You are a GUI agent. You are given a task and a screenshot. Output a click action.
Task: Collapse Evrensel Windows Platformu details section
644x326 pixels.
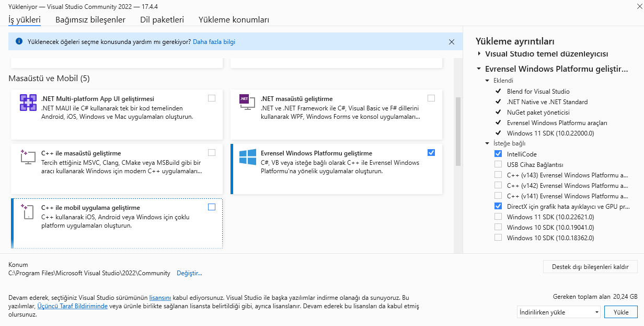point(479,69)
